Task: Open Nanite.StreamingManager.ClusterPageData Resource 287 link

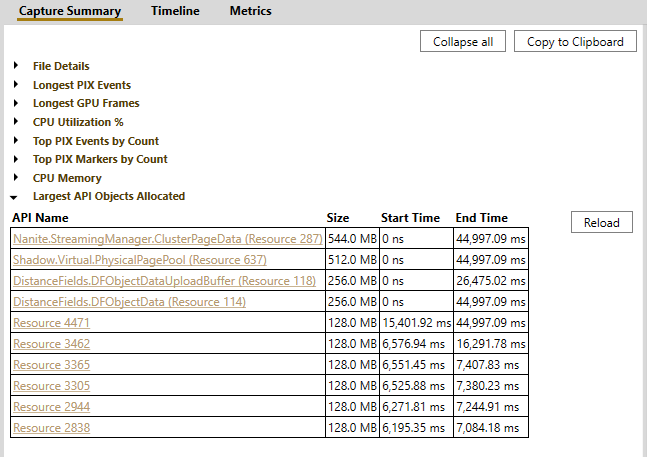Action: tap(168, 239)
